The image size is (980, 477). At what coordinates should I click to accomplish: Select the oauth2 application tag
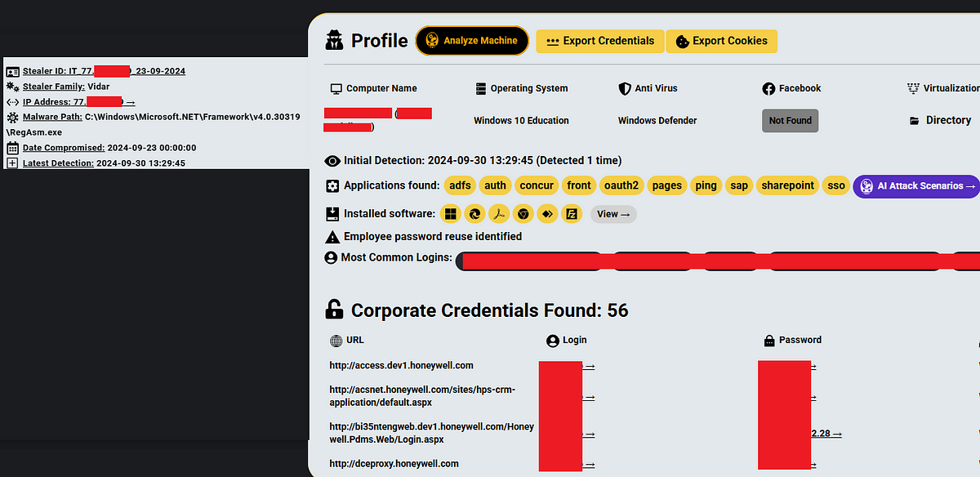[621, 185]
